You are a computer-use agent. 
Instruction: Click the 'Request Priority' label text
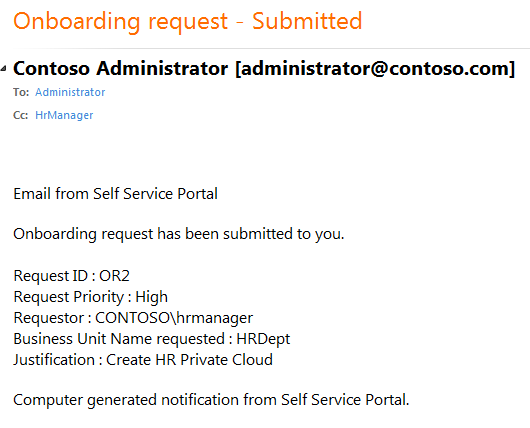pos(69,297)
